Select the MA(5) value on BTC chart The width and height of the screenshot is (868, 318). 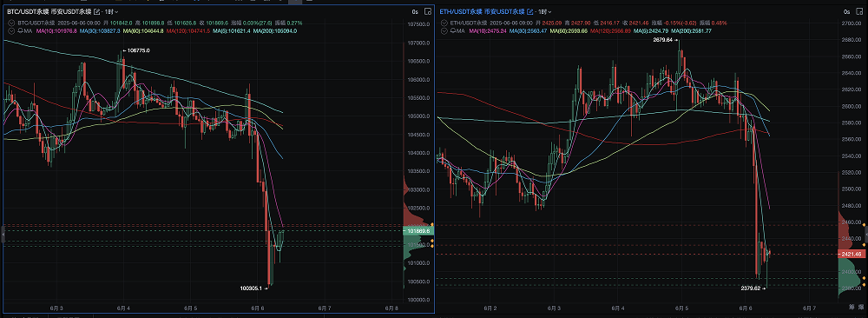pos(232,31)
